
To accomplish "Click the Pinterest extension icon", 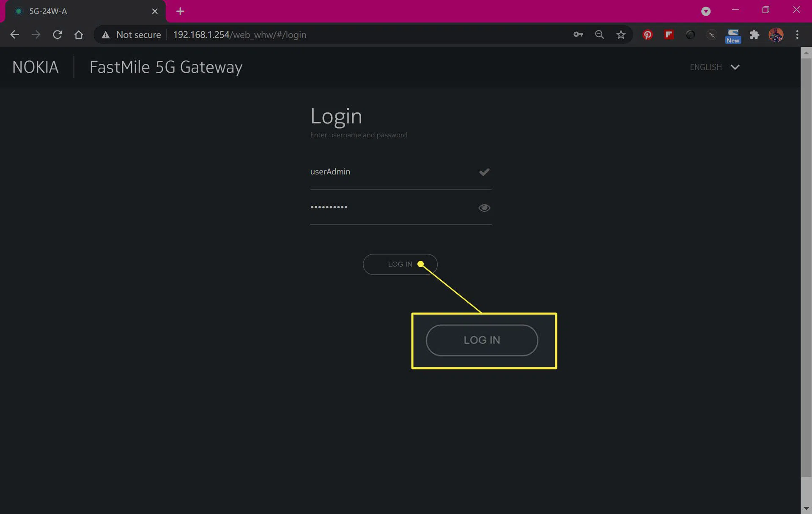I will (x=647, y=35).
